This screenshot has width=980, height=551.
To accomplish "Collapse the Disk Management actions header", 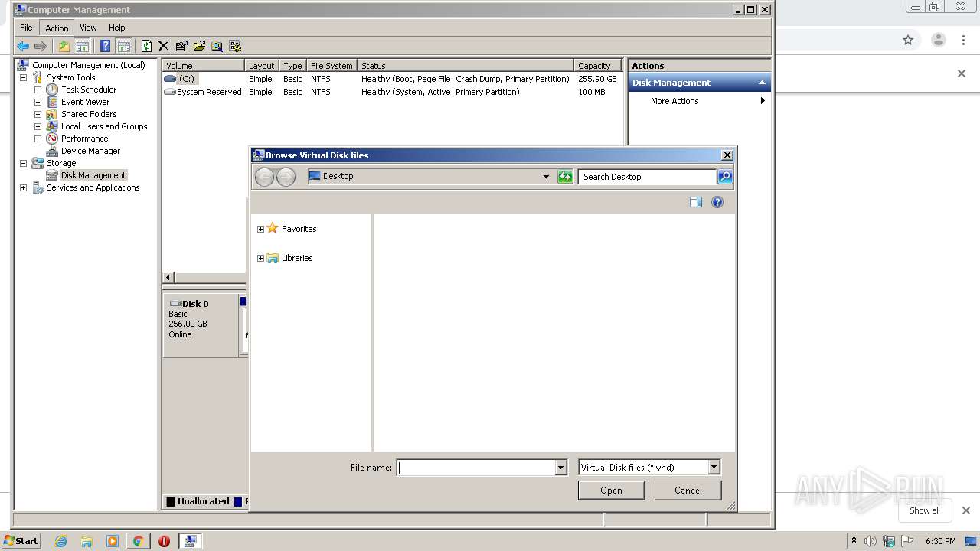I will [x=762, y=83].
